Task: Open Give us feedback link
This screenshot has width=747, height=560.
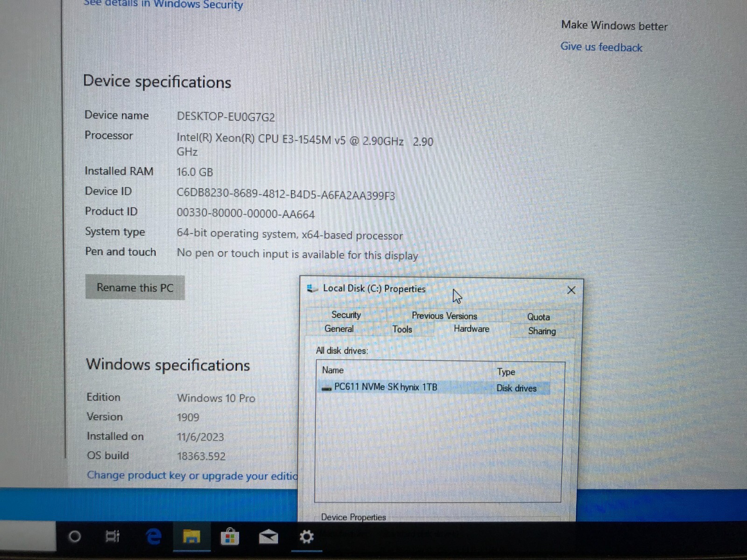Action: pyautogui.click(x=601, y=47)
